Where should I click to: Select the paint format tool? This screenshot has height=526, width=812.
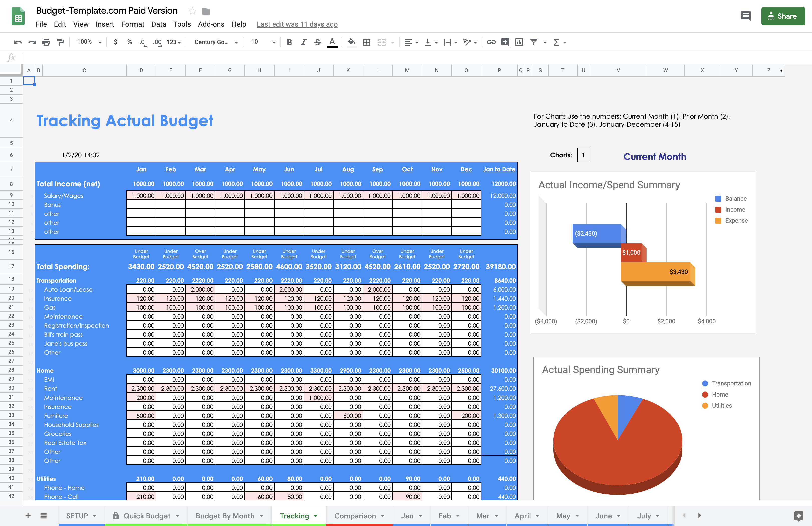click(60, 42)
